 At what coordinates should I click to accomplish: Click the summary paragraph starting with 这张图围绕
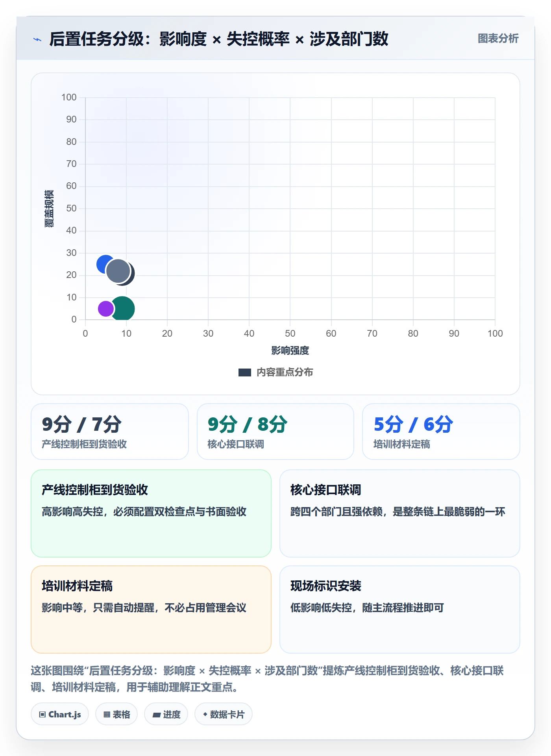pos(268,679)
